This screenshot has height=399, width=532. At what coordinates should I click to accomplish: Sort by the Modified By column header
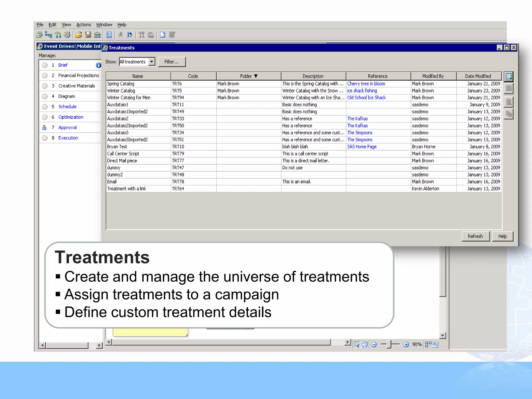433,76
